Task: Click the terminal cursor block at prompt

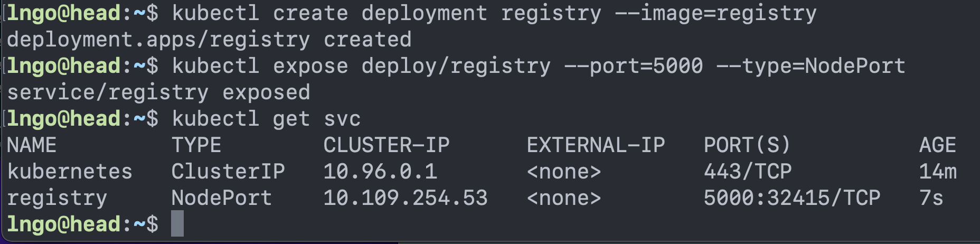Action: point(177,223)
